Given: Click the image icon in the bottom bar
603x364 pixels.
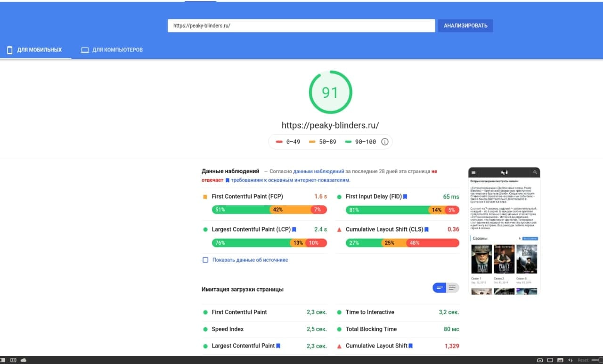Looking at the screenshot, I should click(x=560, y=360).
